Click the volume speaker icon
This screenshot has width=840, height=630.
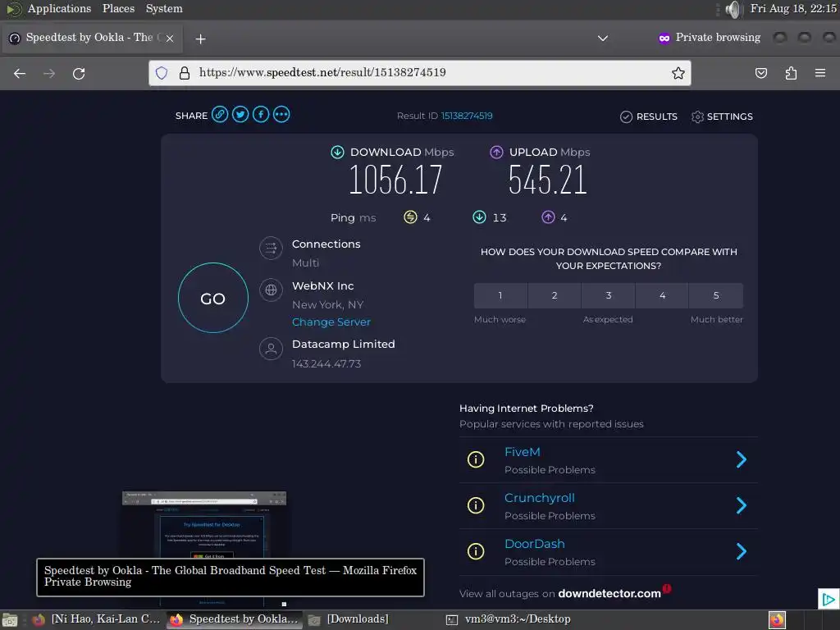(x=733, y=9)
